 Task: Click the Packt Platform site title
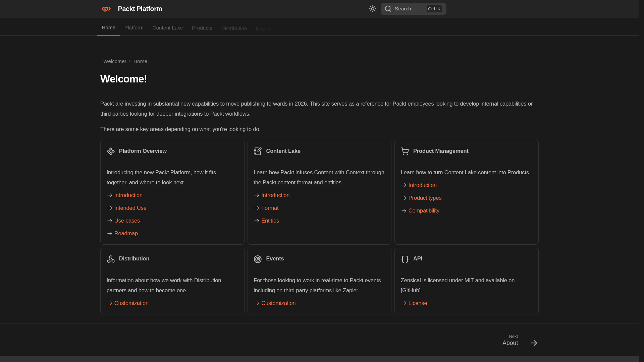click(140, 9)
